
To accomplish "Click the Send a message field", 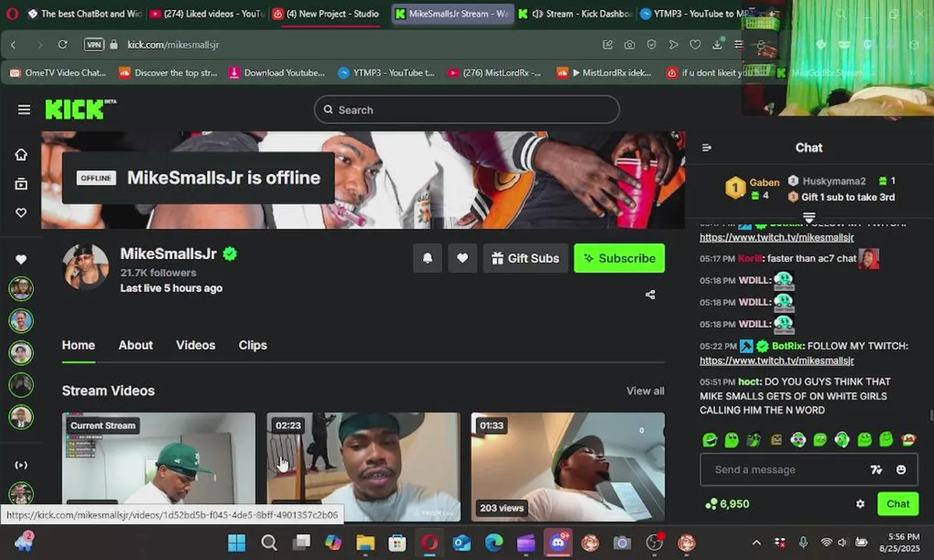I will (x=786, y=470).
